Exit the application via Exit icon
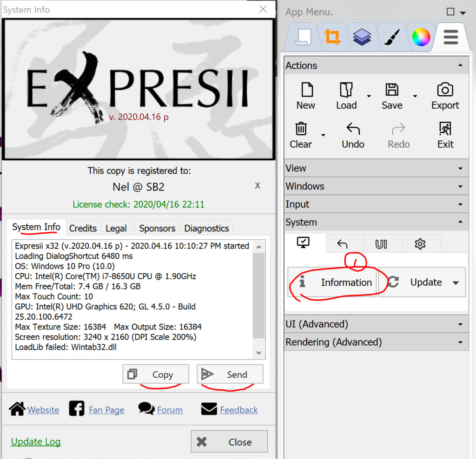Image resolution: width=476 pixels, height=459 pixels. coord(445,129)
